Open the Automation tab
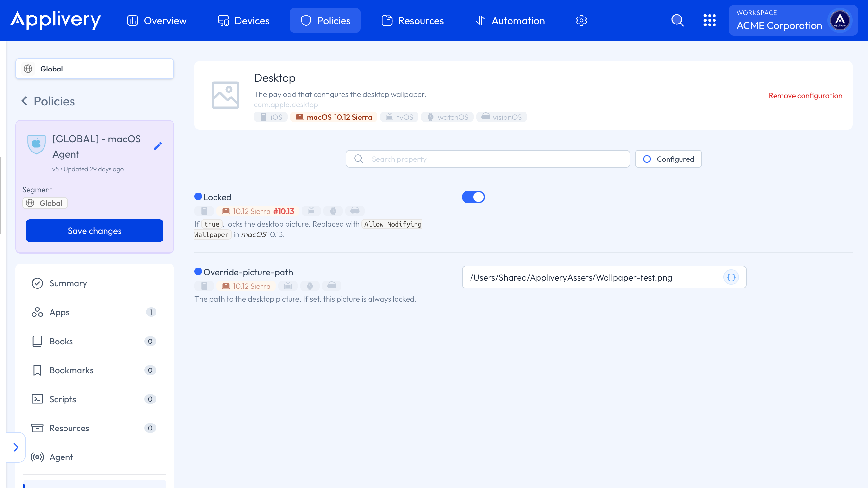This screenshot has width=868, height=488. click(510, 20)
